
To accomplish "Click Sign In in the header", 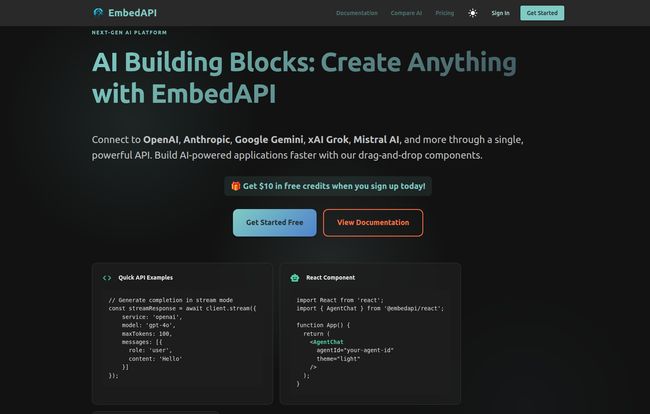I will [x=500, y=13].
